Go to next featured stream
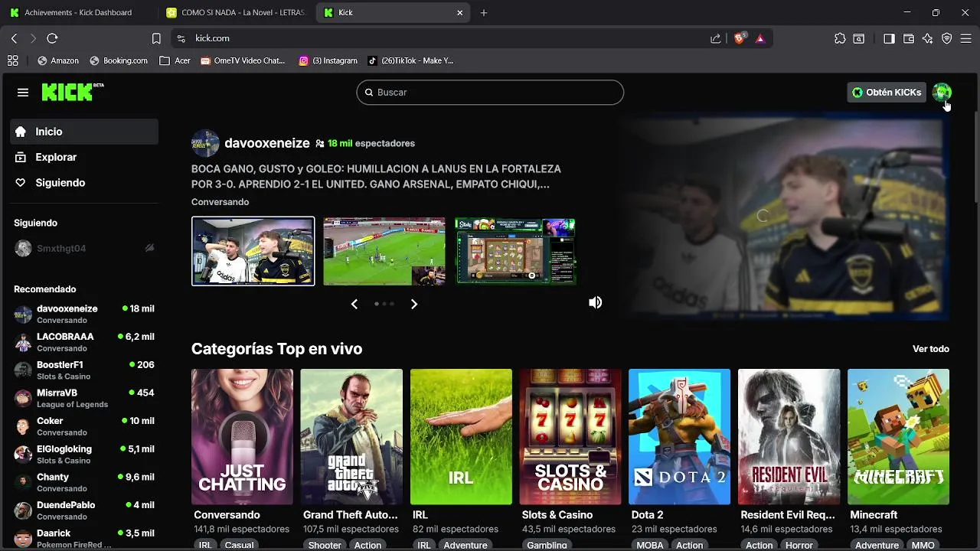This screenshot has height=551, width=980. [414, 304]
